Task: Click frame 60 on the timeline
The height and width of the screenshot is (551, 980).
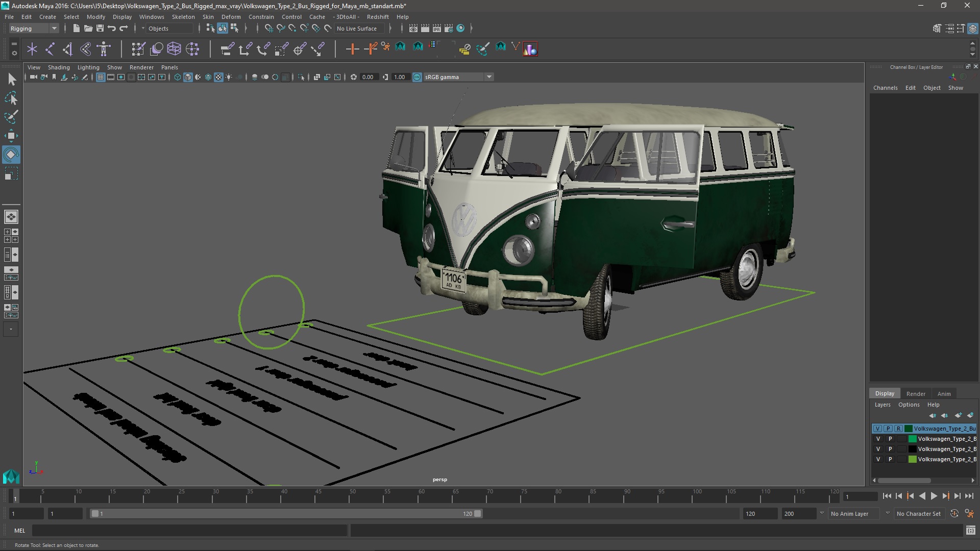Action: 422,495
